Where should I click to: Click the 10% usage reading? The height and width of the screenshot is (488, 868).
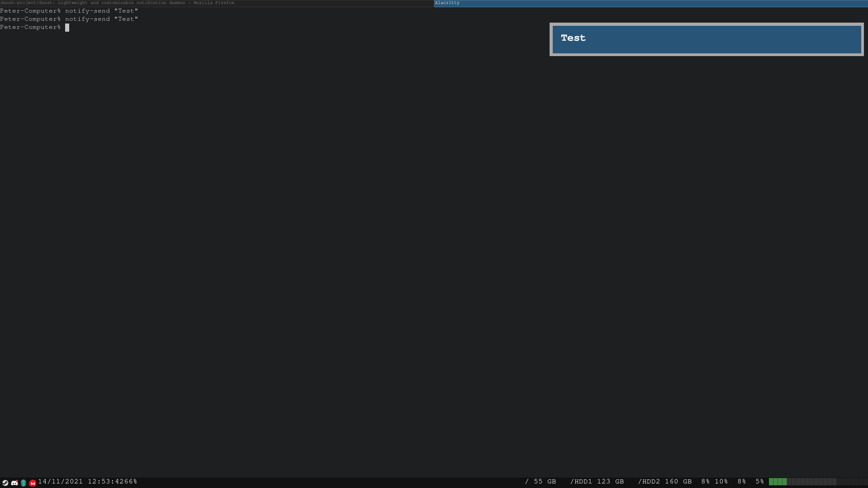coord(722,481)
